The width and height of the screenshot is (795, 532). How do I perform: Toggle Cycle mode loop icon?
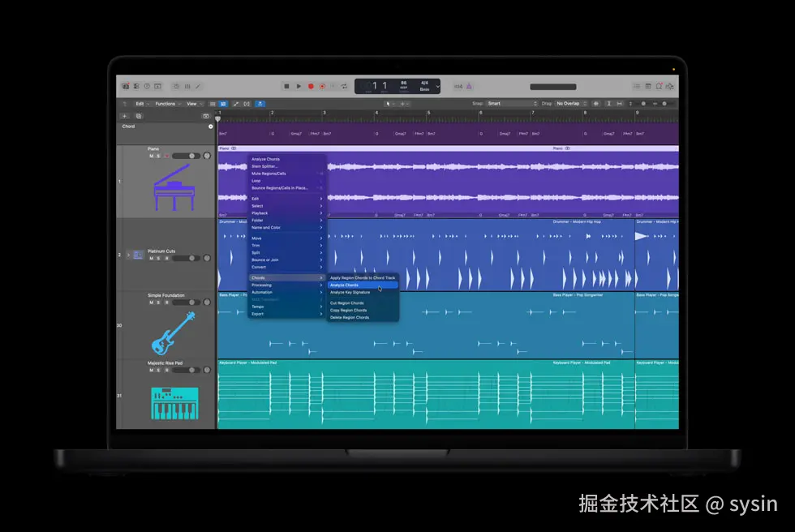click(344, 86)
